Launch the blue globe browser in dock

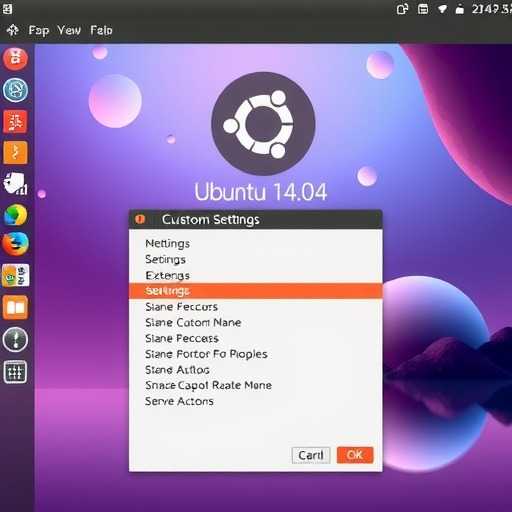tap(15, 90)
